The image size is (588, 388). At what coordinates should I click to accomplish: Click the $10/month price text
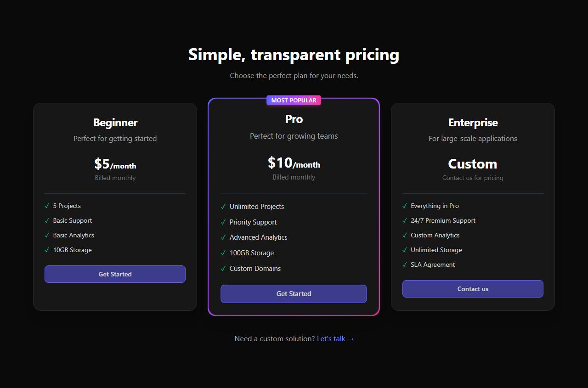click(x=294, y=163)
